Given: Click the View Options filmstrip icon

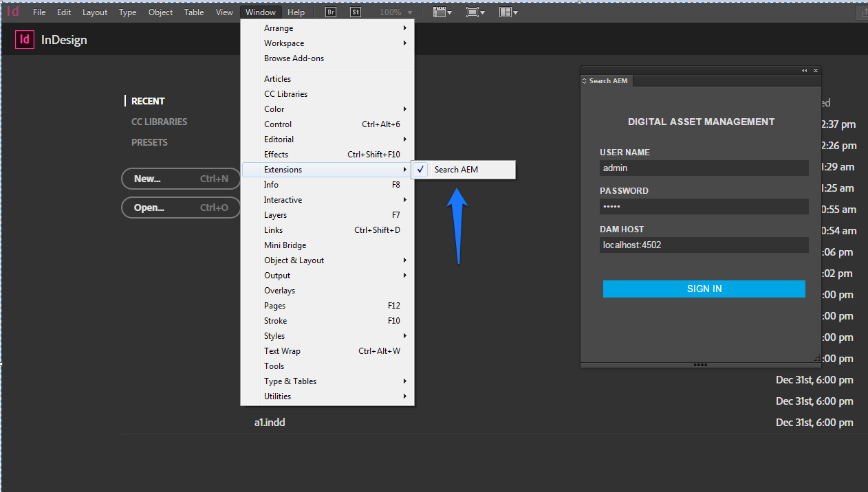Looking at the screenshot, I should 440,12.
